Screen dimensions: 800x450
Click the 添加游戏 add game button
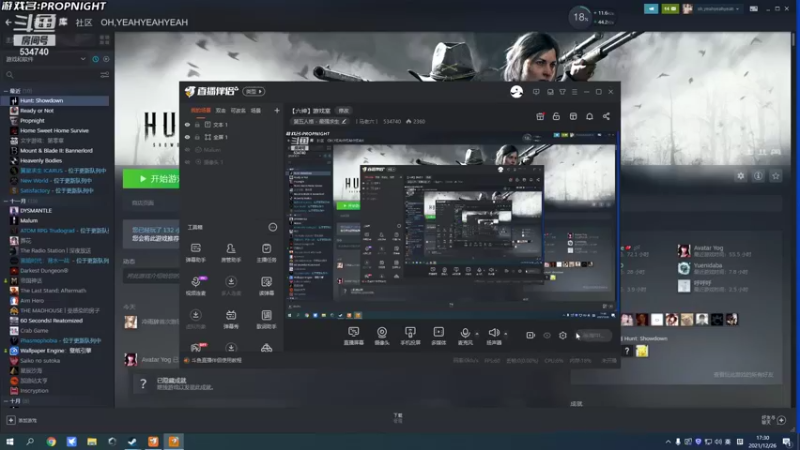(x=21, y=420)
